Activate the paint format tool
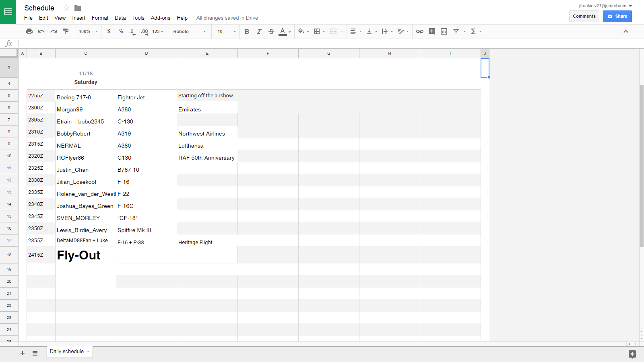The width and height of the screenshot is (644, 362). point(66,31)
